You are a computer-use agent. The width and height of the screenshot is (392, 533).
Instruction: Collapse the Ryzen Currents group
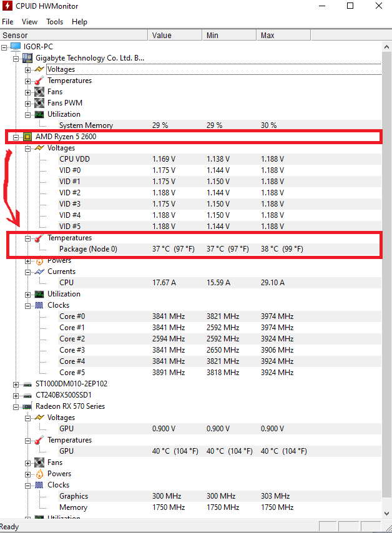coord(28,272)
